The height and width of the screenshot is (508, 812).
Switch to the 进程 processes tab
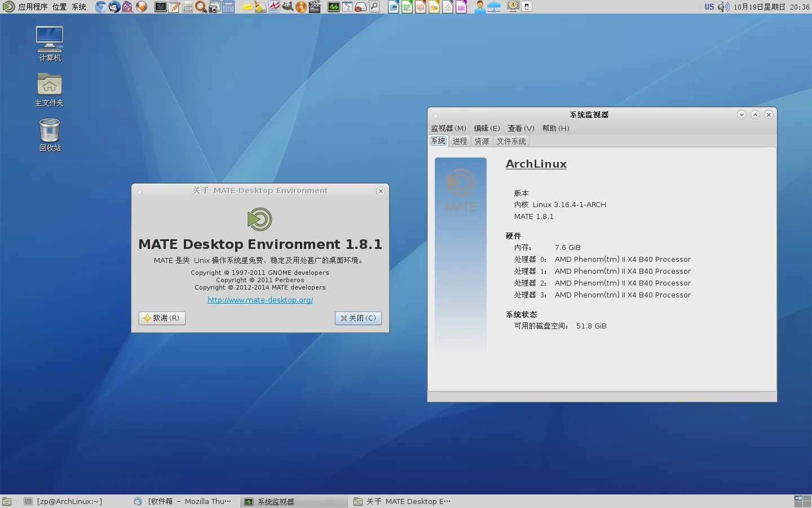coord(460,141)
